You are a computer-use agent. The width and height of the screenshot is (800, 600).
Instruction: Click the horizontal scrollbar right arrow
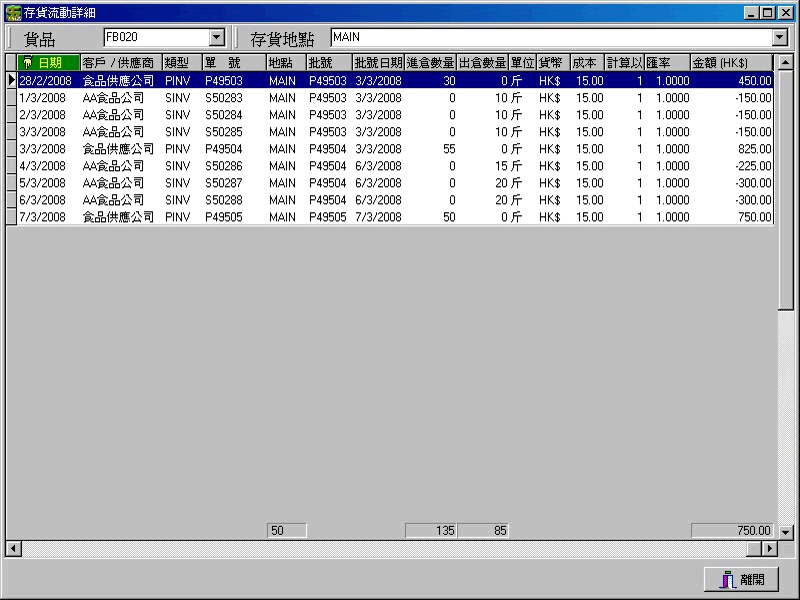point(769,548)
